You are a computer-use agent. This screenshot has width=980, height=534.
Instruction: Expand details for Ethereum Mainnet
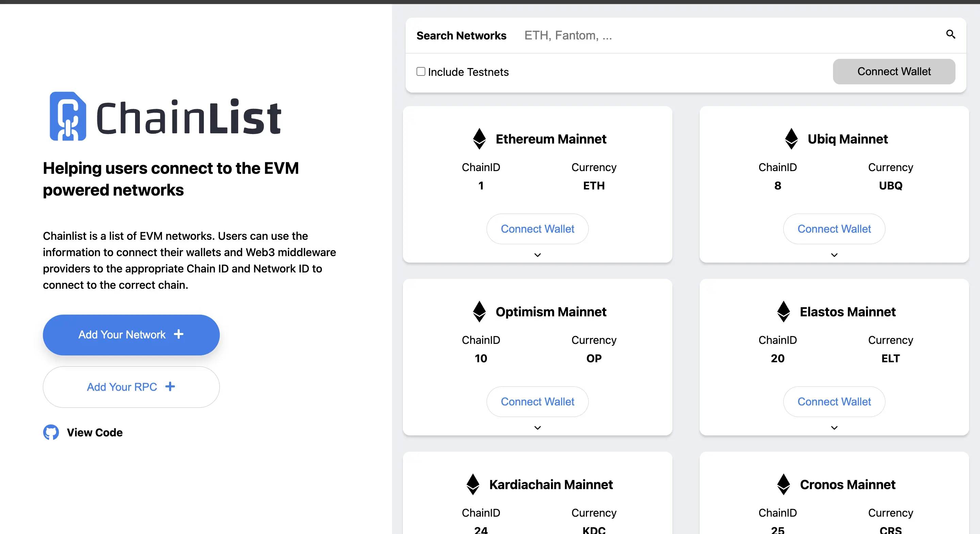click(x=537, y=254)
